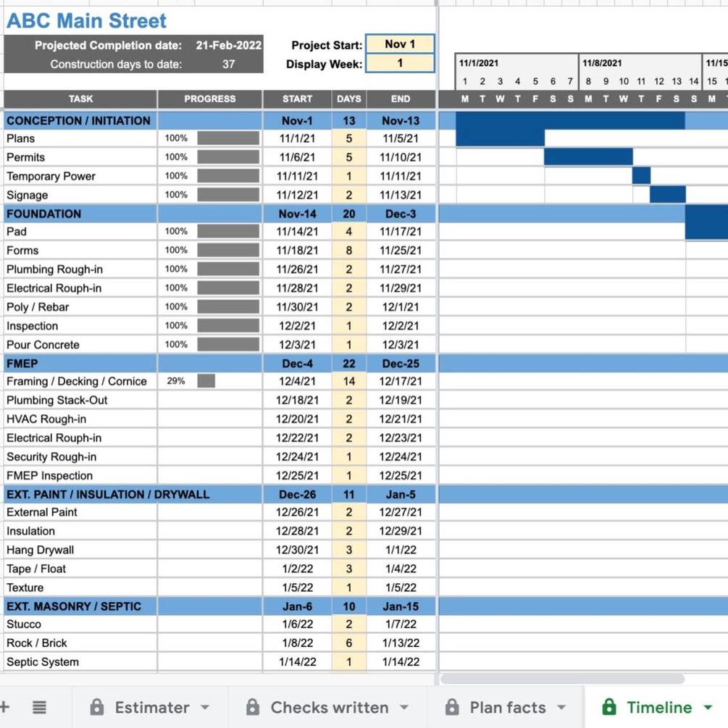Select the Plumbing Rough-in task cell

80,269
